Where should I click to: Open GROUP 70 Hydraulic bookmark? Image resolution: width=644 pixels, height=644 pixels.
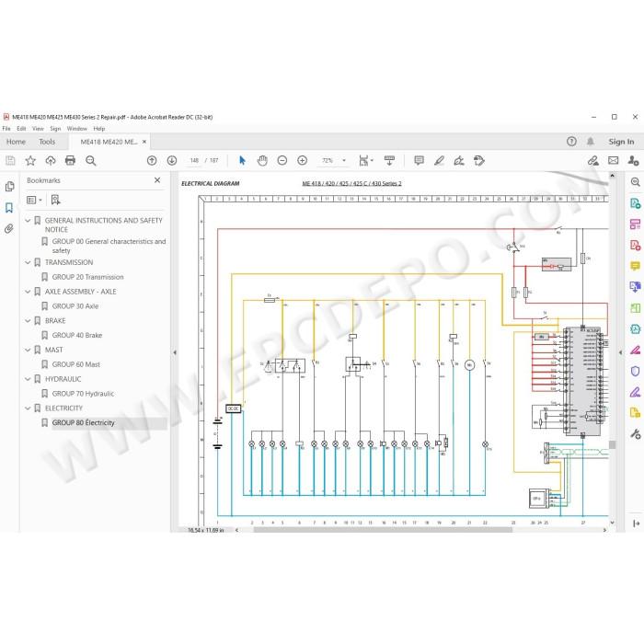(x=83, y=394)
